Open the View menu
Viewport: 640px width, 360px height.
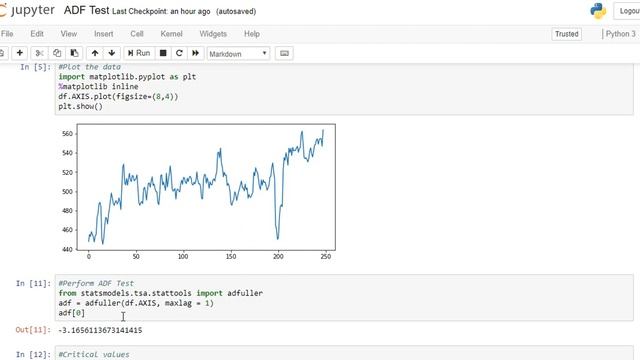[x=69, y=34]
